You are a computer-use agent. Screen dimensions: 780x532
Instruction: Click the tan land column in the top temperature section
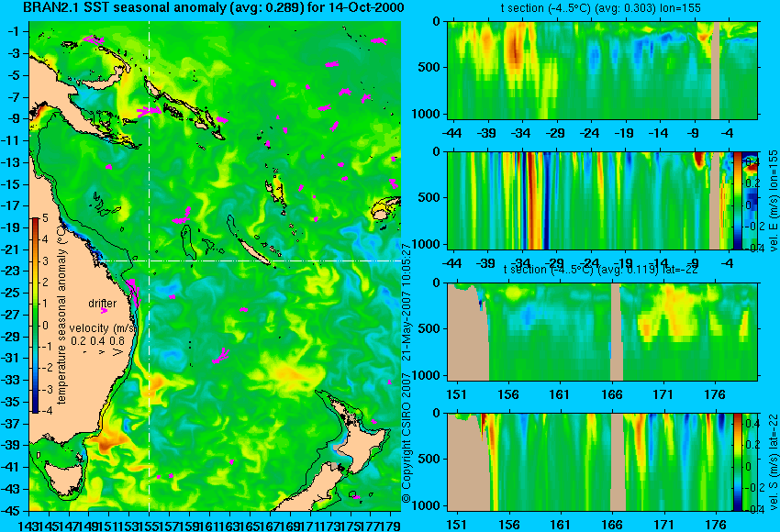click(x=716, y=70)
